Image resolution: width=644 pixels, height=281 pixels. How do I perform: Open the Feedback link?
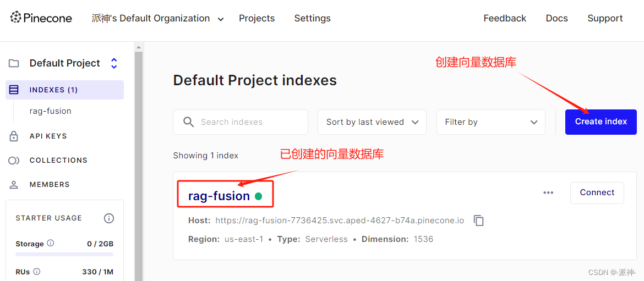coord(505,19)
